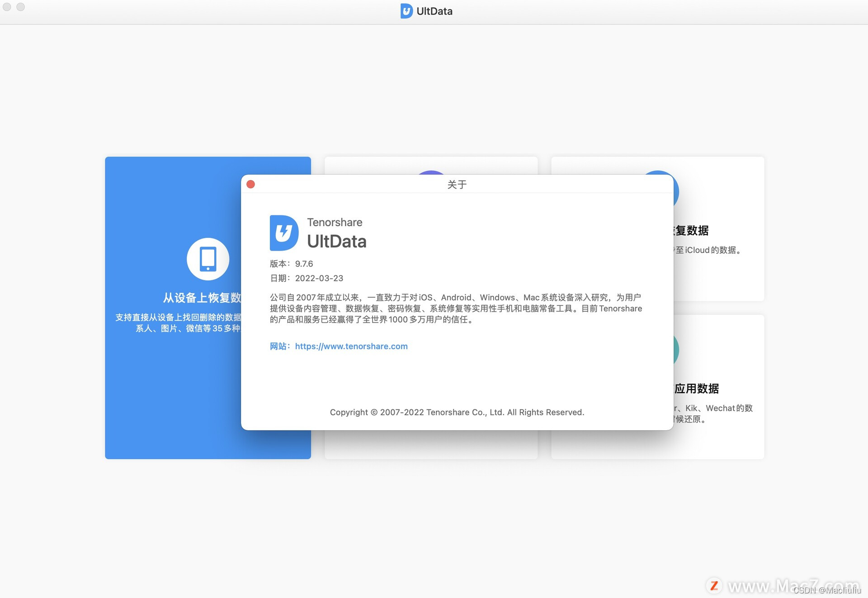868x598 pixels.
Task: Click the 关于 dialog title
Action: point(457,185)
